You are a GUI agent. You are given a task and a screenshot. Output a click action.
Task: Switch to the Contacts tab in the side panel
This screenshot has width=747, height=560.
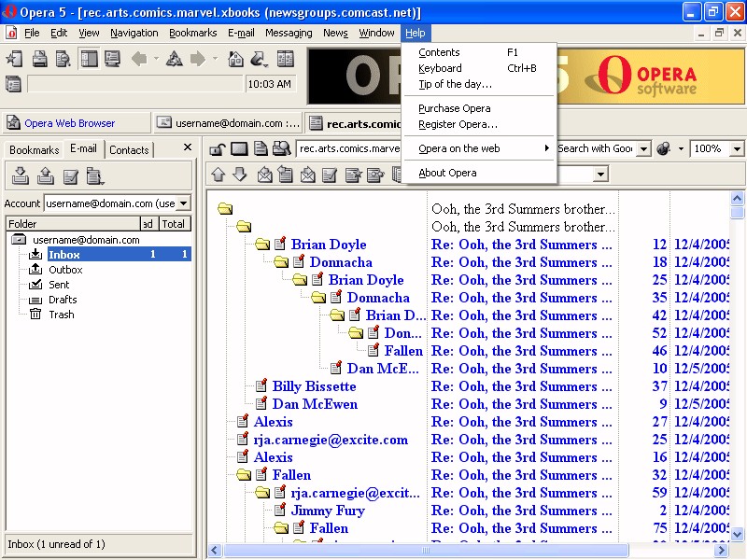[x=129, y=150]
